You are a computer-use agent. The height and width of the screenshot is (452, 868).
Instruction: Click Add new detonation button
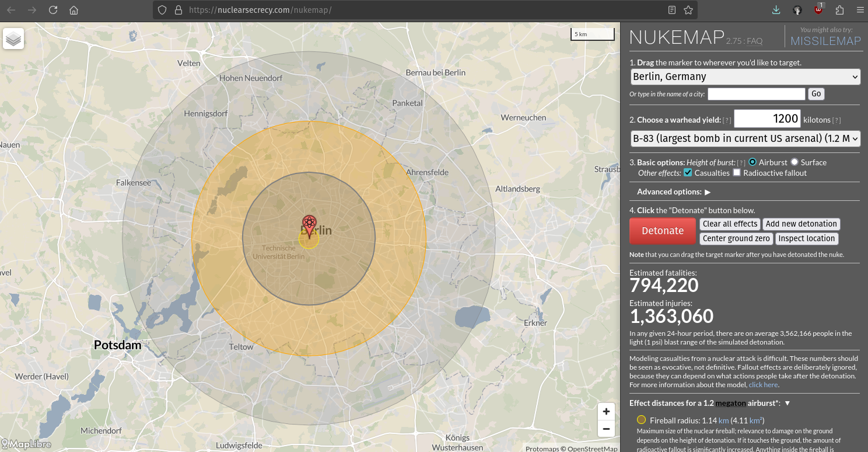tap(801, 224)
